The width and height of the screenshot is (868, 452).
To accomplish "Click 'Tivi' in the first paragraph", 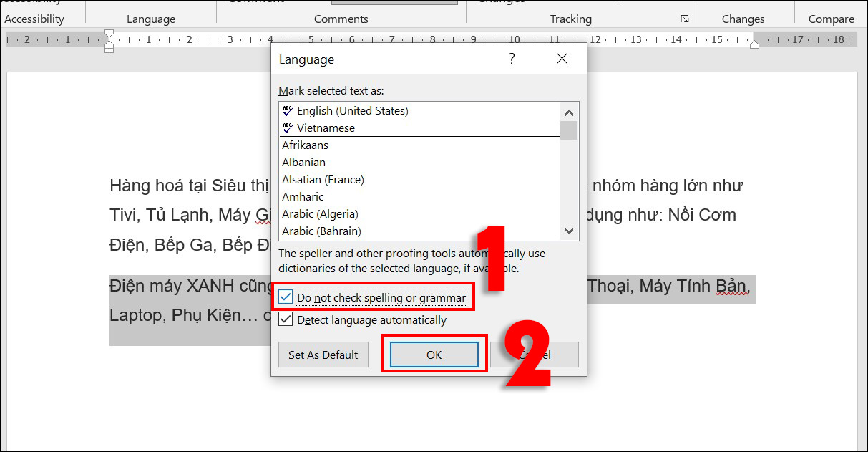I will click(x=123, y=215).
